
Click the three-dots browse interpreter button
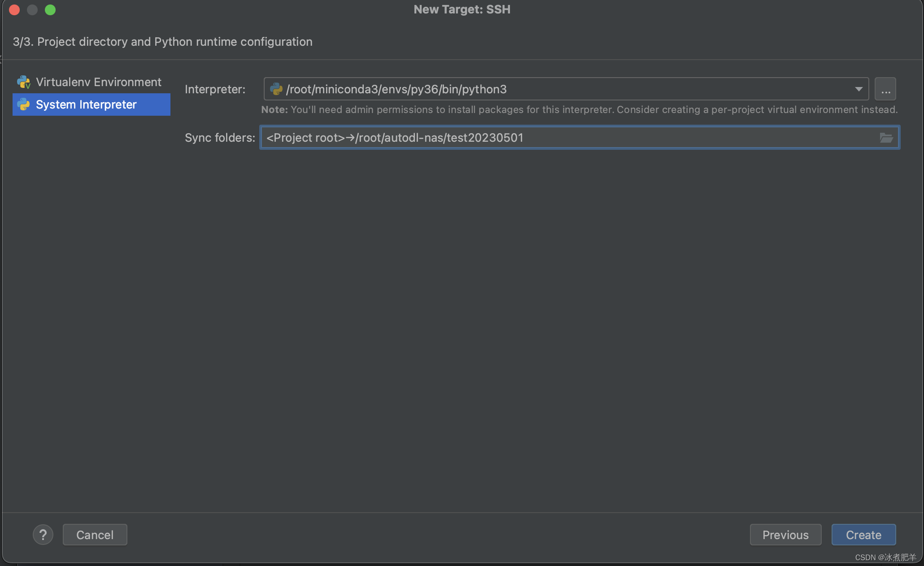[885, 89]
